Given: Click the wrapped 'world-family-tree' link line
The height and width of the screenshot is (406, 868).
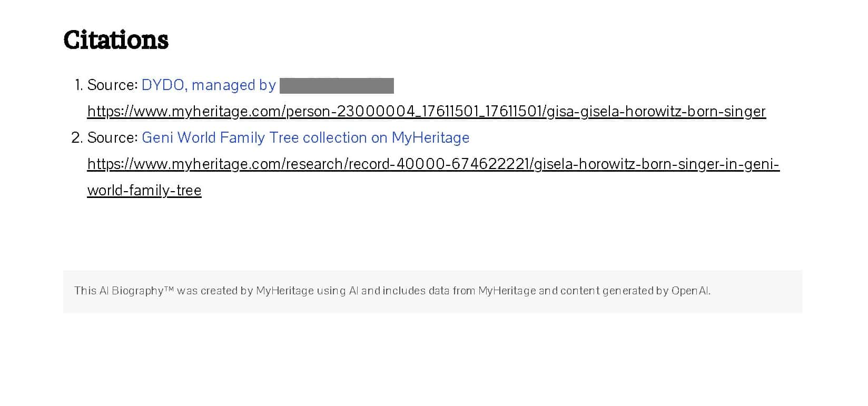Looking at the screenshot, I should pos(144,191).
